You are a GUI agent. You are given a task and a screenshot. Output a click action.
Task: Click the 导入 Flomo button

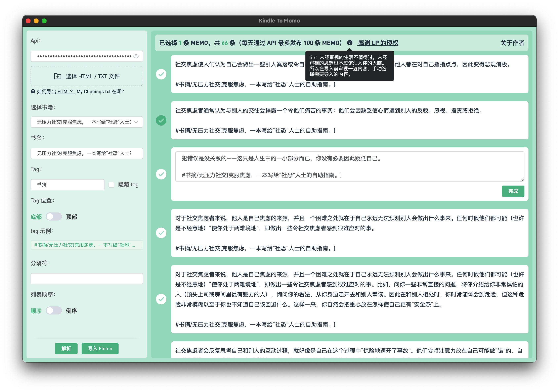(100, 348)
